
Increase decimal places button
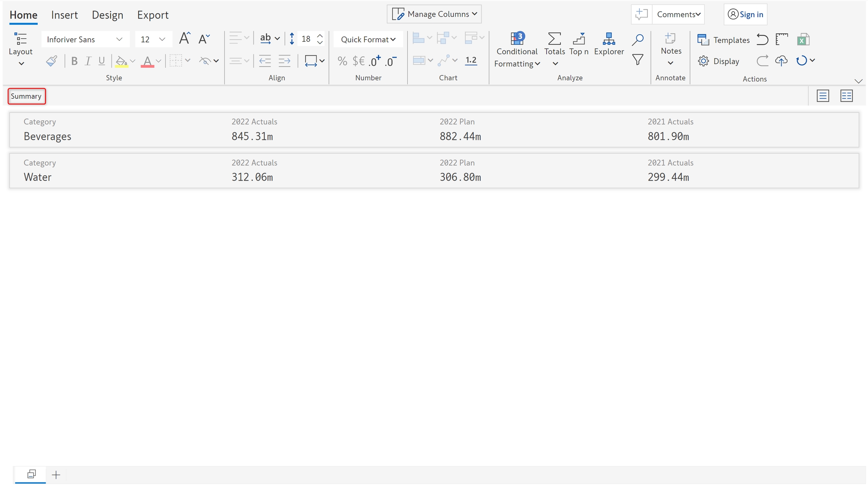click(x=374, y=61)
